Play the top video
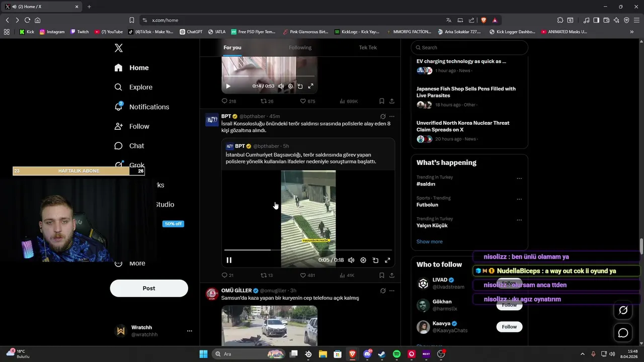Viewport: 644px width, 362px height. pyautogui.click(x=228, y=86)
